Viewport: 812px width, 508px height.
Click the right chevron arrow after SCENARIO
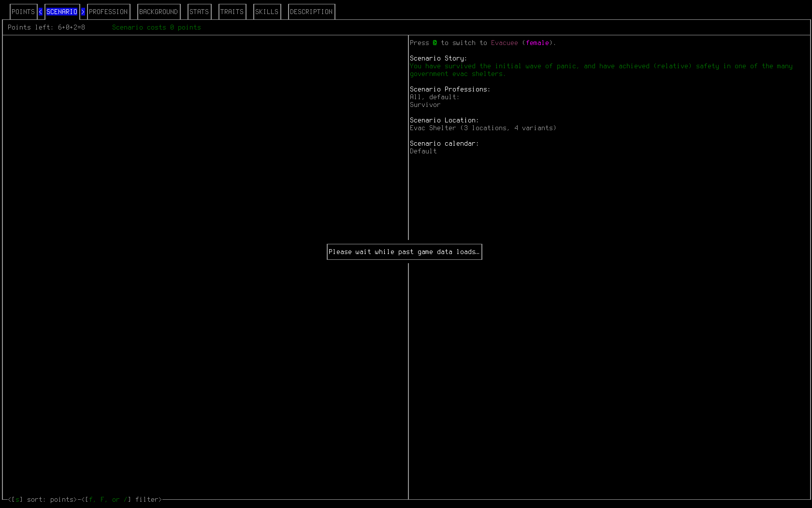click(83, 11)
